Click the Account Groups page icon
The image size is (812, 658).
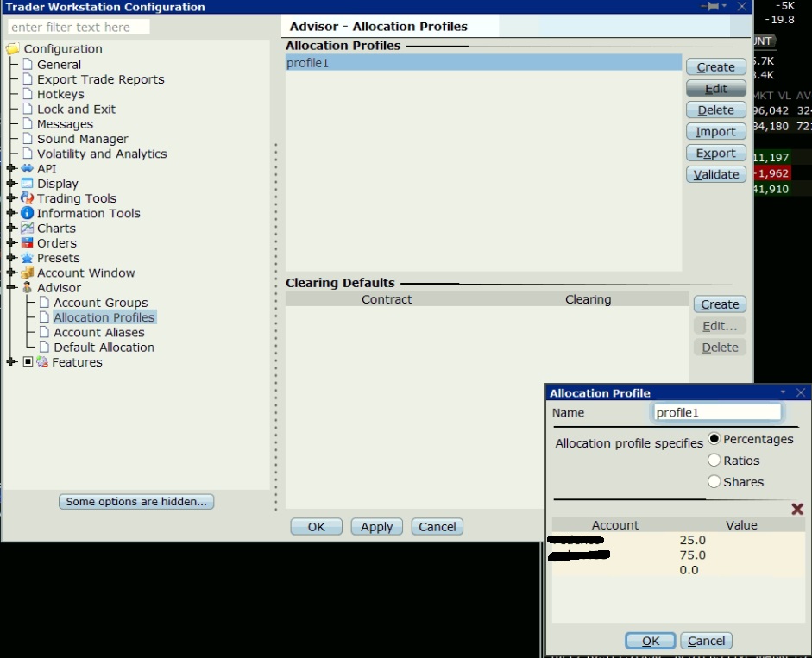(x=45, y=303)
